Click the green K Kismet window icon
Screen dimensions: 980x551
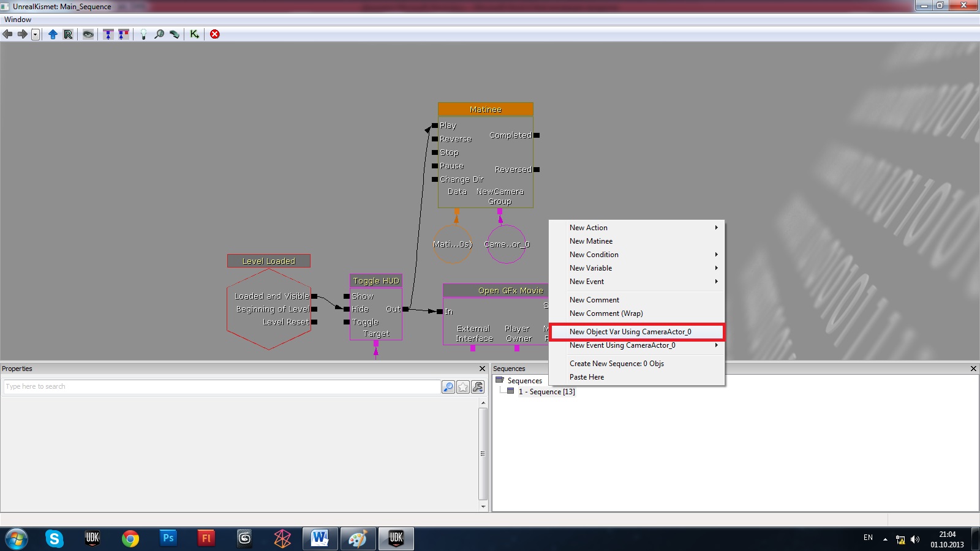point(194,34)
